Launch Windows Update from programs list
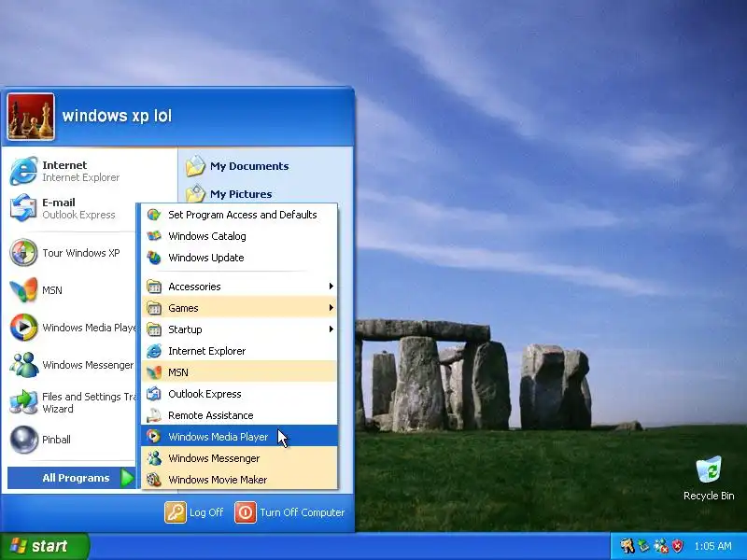This screenshot has height=560, width=747. click(239, 258)
